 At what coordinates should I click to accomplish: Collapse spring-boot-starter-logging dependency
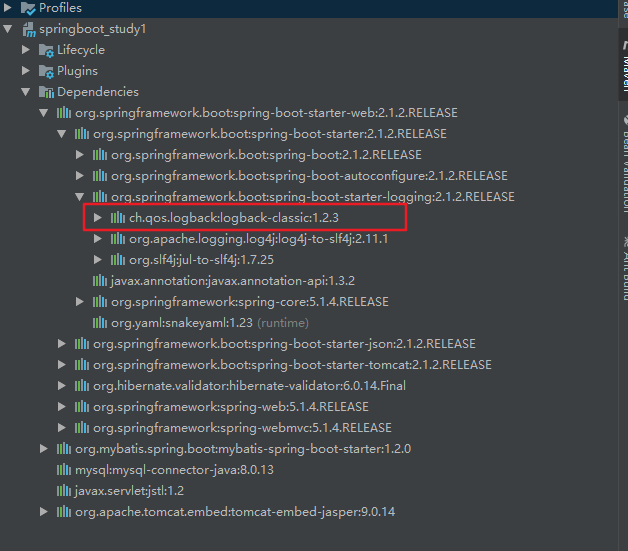(x=80, y=197)
